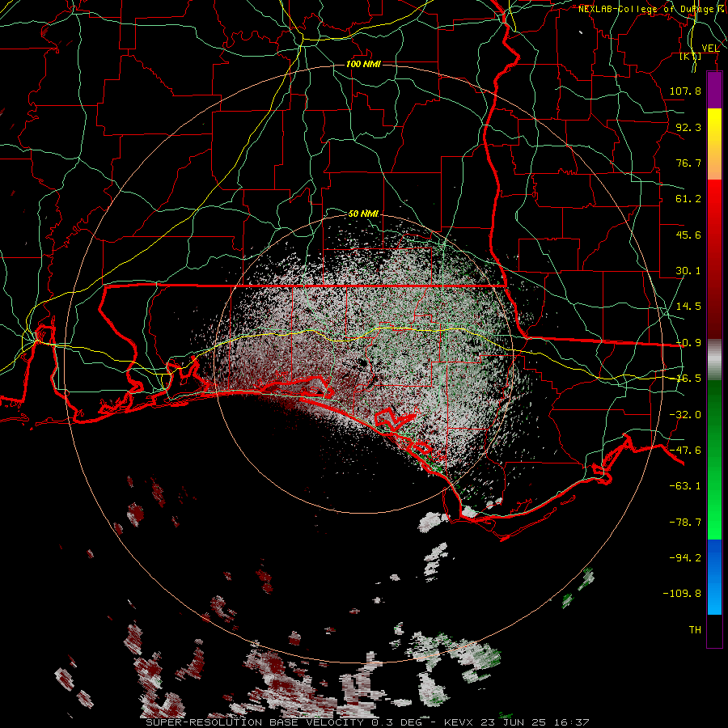This screenshot has height=728, width=728.
Task: Click the gray segment of the velocity scale
Action: coord(714,359)
